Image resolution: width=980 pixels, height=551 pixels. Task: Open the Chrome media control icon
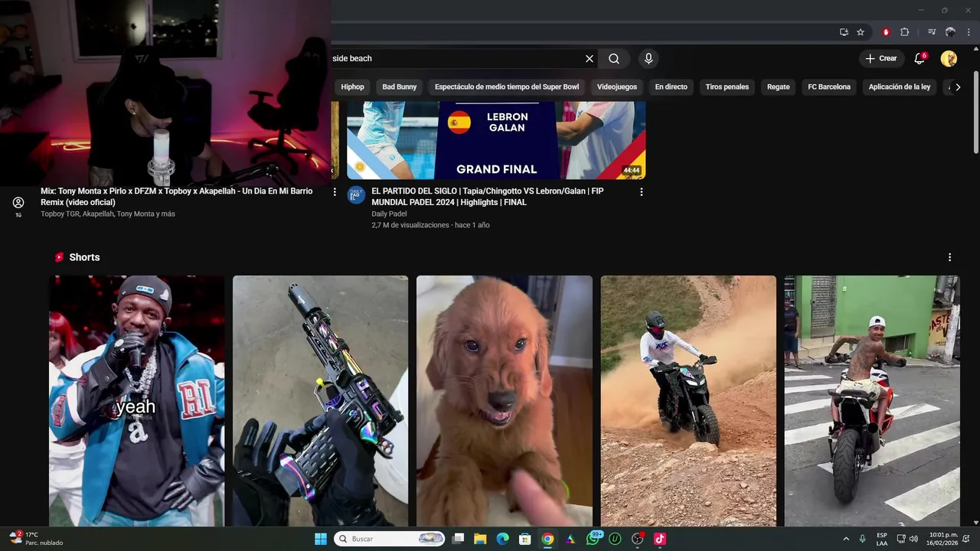pyautogui.click(x=932, y=32)
